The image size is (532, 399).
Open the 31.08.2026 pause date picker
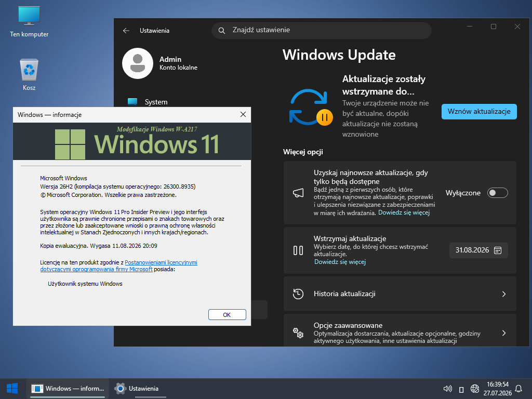(478, 250)
